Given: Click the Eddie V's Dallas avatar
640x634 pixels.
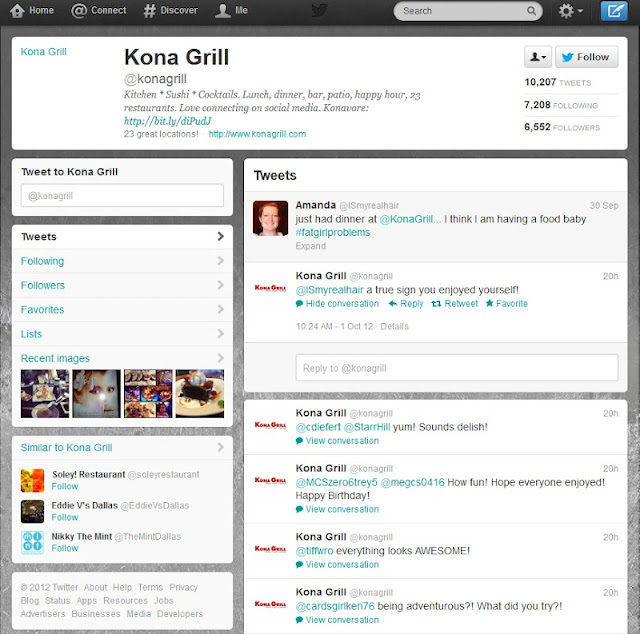Looking at the screenshot, I should pos(32,512).
